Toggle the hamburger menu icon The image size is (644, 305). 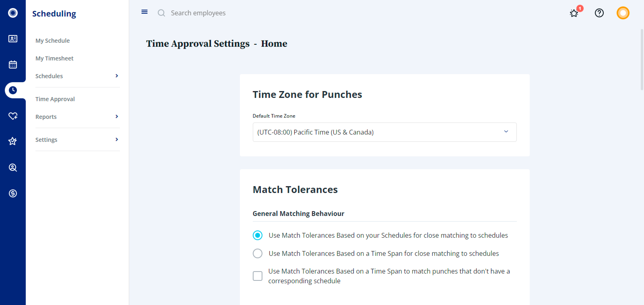[x=144, y=12]
